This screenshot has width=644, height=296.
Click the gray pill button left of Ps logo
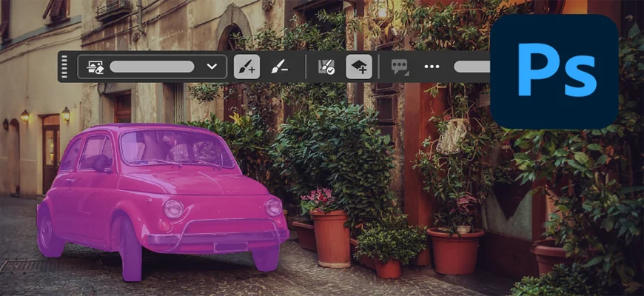pos(472,67)
